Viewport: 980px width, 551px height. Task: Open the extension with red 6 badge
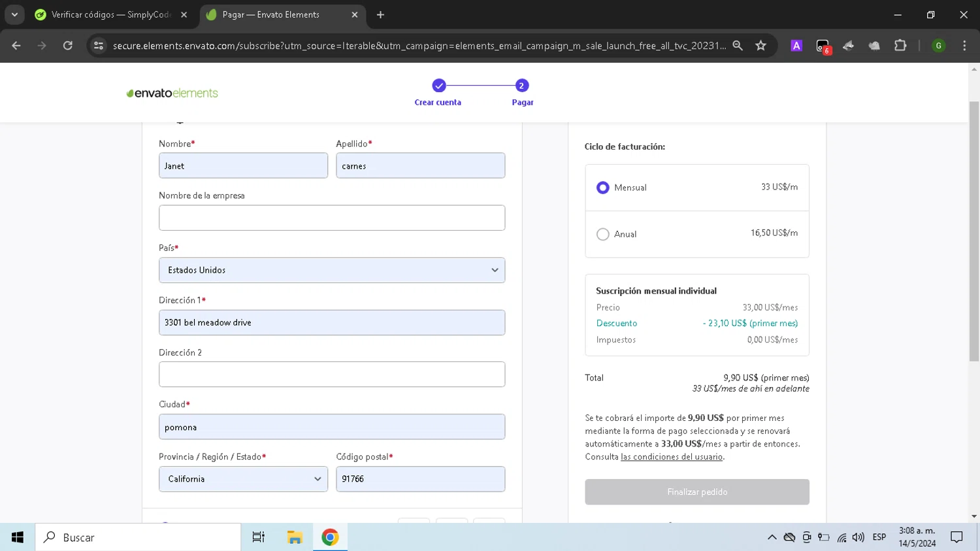pos(823,46)
